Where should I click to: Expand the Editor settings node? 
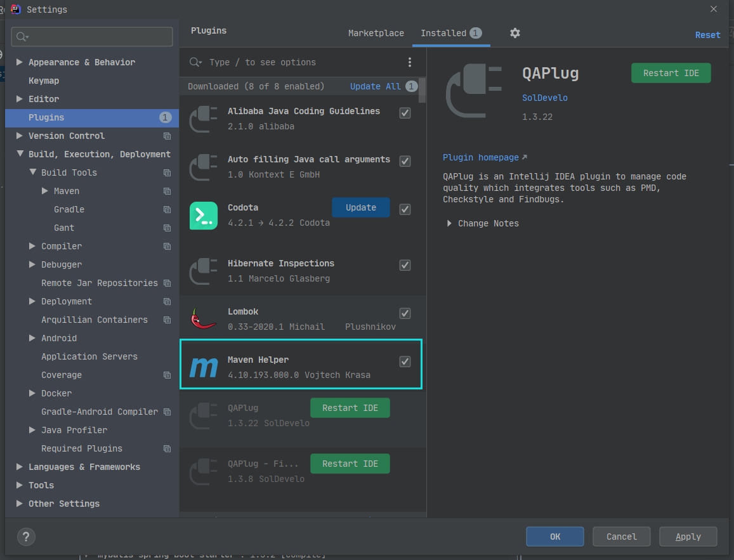[19, 99]
